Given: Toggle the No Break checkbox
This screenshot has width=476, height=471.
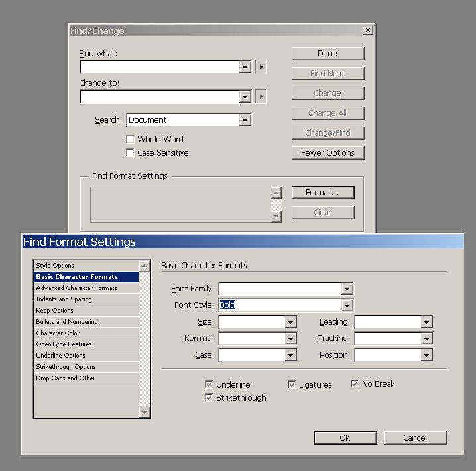Looking at the screenshot, I should click(x=355, y=384).
